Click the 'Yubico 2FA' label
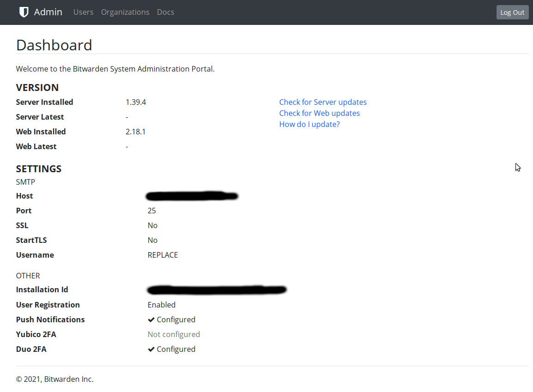533x392 pixels. click(x=36, y=334)
